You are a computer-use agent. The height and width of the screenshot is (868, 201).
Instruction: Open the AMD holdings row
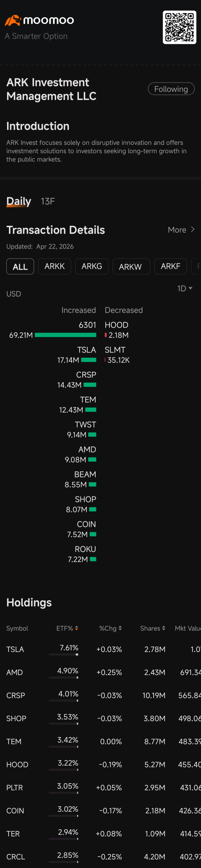(x=100, y=672)
